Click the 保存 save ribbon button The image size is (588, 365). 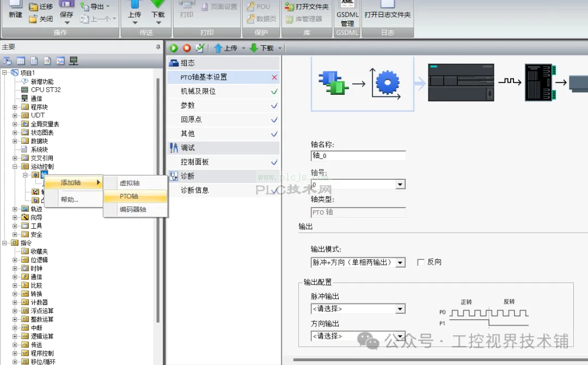(66, 11)
